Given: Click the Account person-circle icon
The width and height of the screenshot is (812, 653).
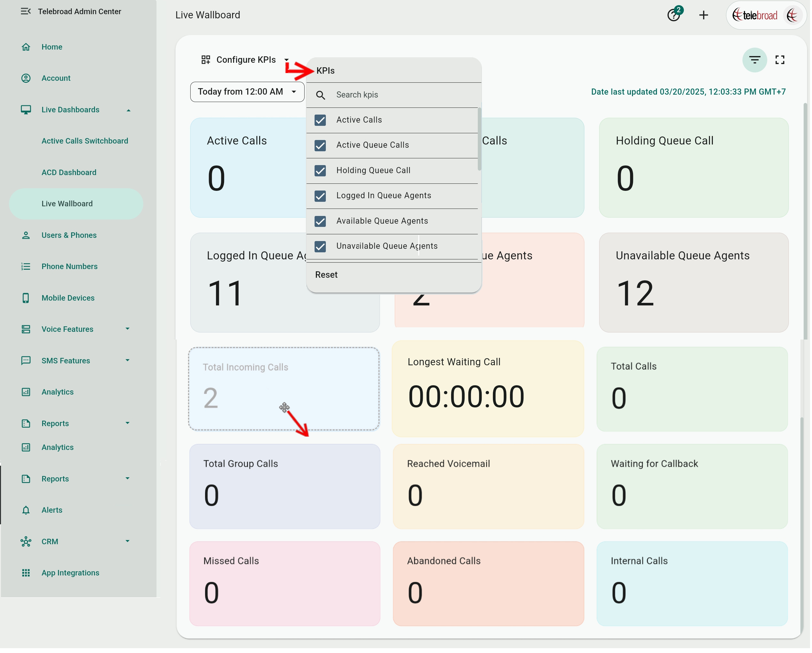Looking at the screenshot, I should pyautogui.click(x=26, y=78).
